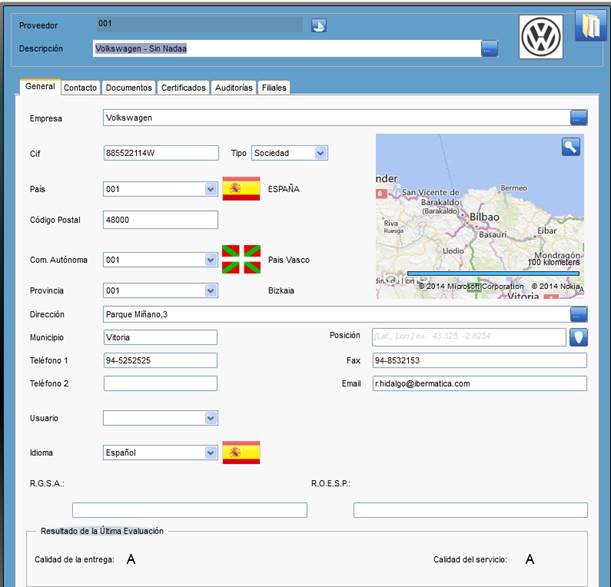Click the map scale bar
611x587 pixels.
[493, 274]
